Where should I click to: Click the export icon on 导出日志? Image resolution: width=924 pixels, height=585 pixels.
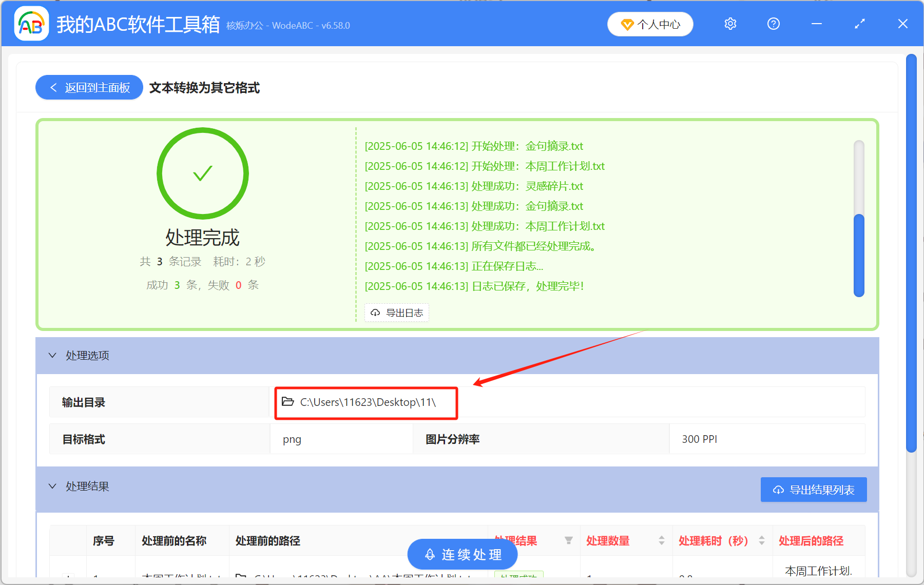[x=374, y=313]
